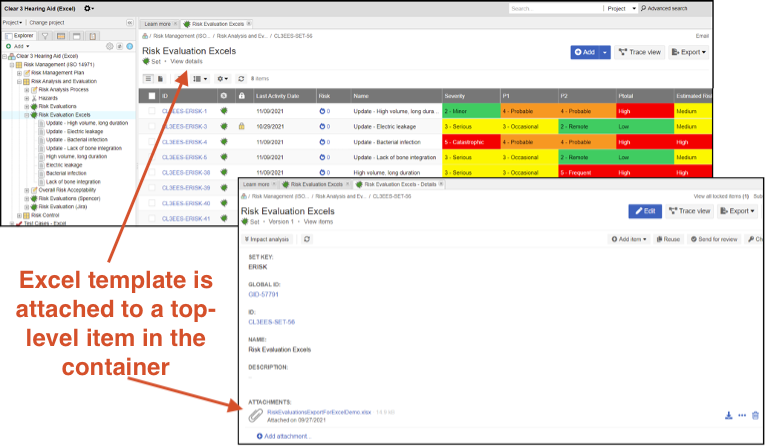
Task: Click the paperclip attachment icon
Action: [255, 415]
